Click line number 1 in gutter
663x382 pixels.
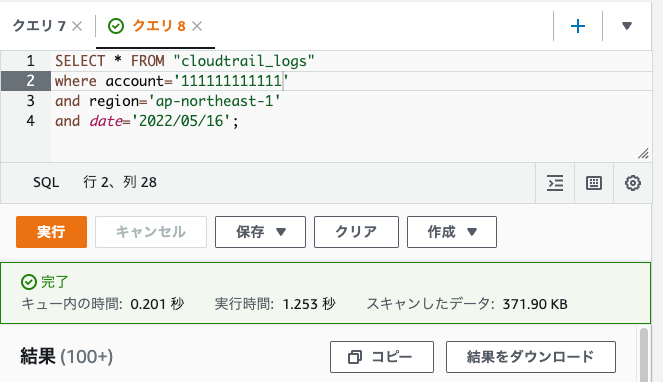(x=30, y=61)
